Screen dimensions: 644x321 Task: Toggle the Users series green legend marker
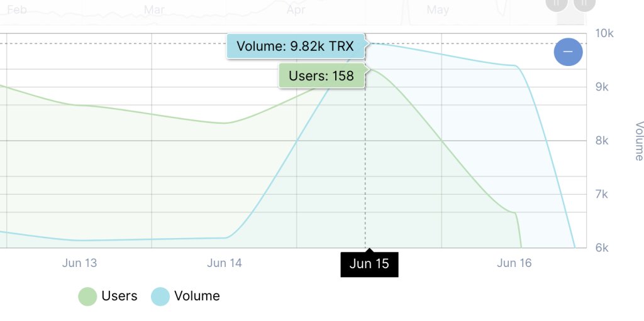tap(87, 296)
